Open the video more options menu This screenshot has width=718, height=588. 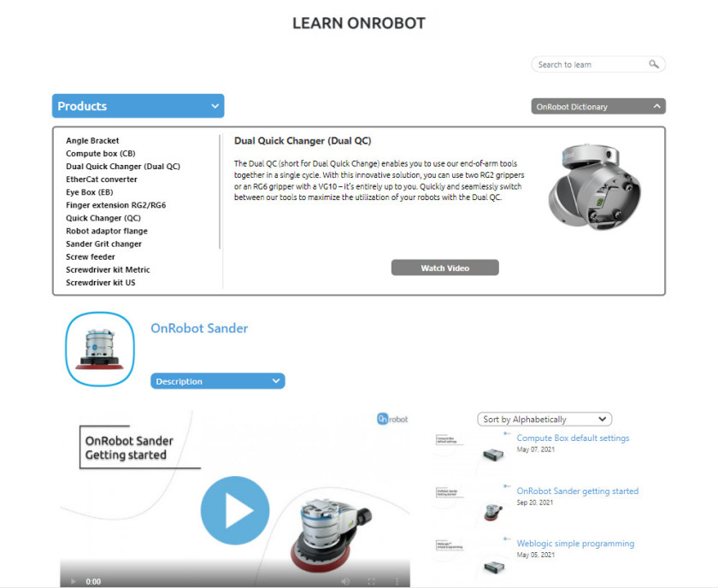coord(397,581)
